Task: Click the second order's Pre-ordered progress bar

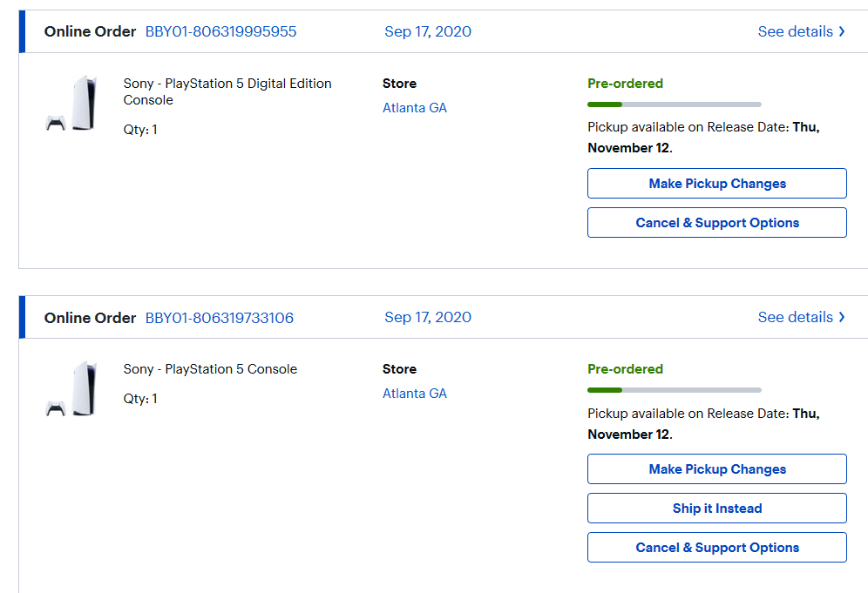Action: [675, 390]
